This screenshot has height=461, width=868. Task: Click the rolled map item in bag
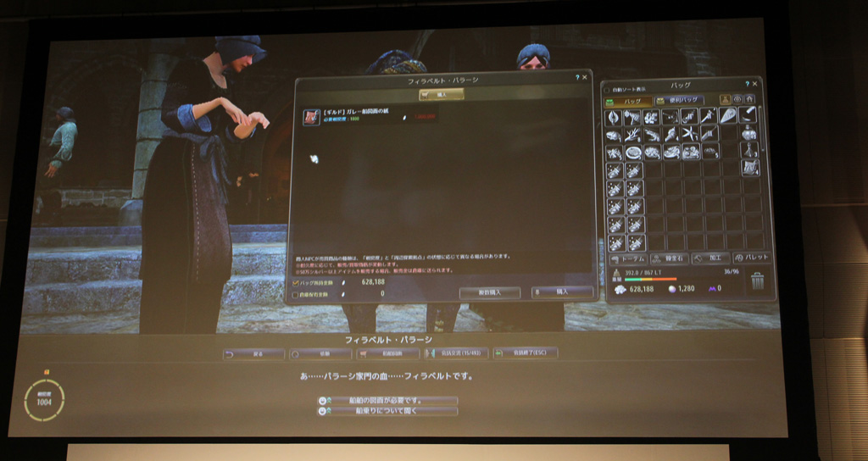coord(749,168)
